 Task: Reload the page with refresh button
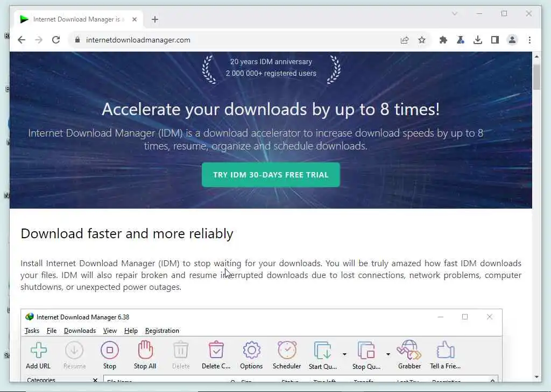pos(56,40)
